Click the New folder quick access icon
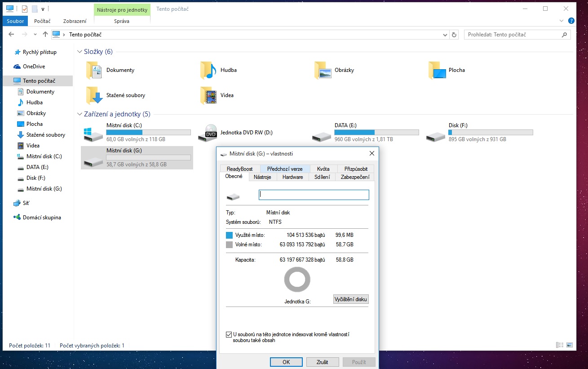This screenshot has height=369, width=588. click(35, 9)
